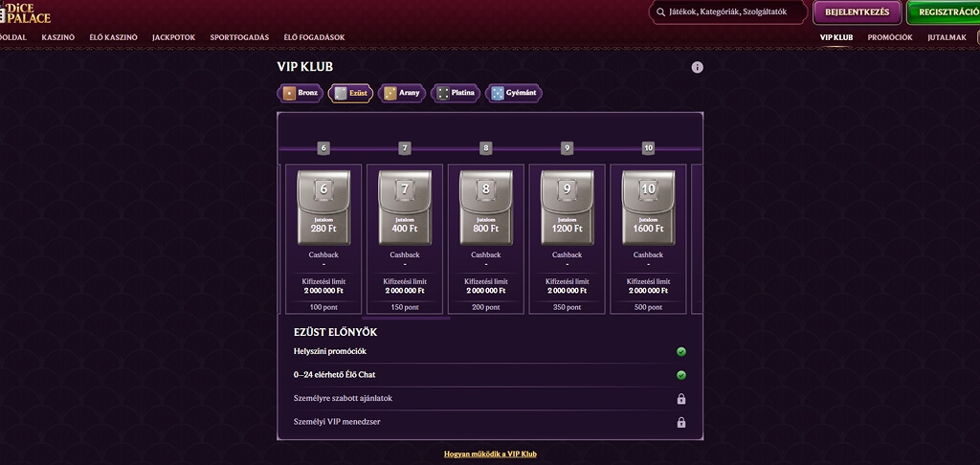Click green checkmark for Helyszíni promóciók
Screen dimensions: 980x465
(x=681, y=352)
